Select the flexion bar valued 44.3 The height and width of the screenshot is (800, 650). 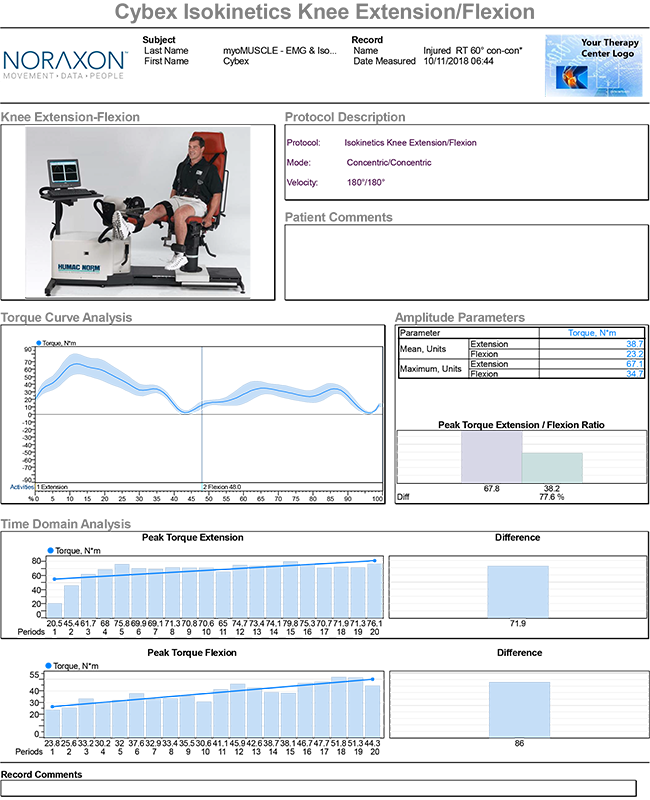pos(372,711)
